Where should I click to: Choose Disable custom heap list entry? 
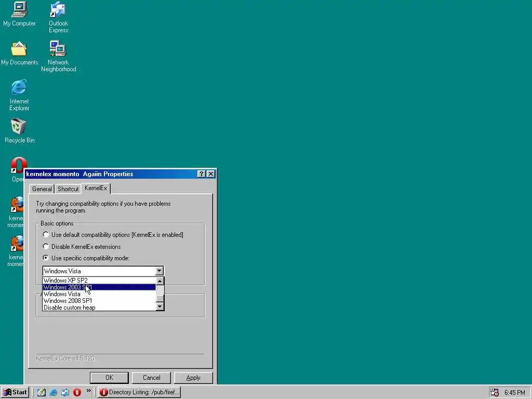pos(99,308)
